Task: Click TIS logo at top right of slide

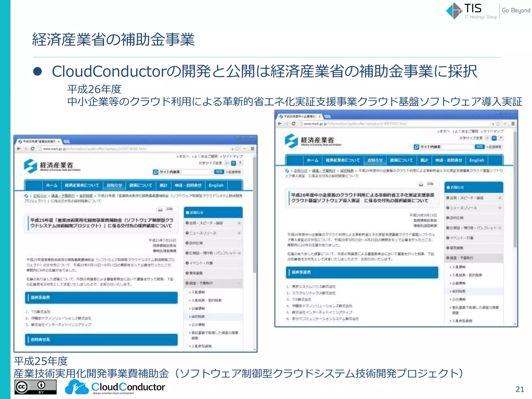Action: point(471,11)
